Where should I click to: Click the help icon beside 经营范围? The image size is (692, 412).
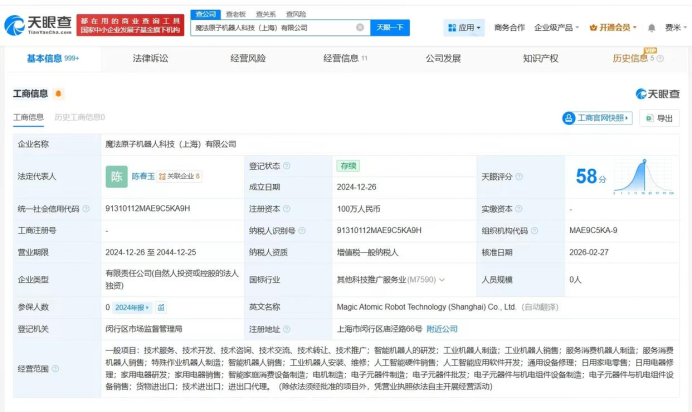(x=55, y=368)
